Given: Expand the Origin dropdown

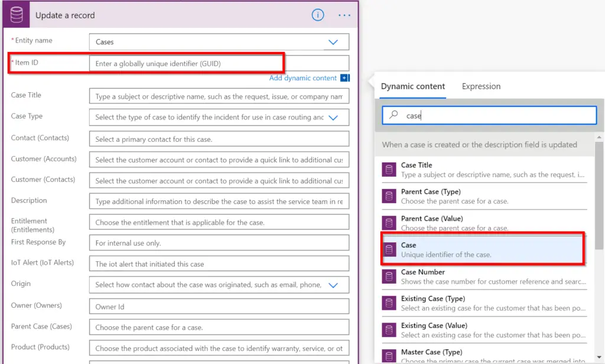Looking at the screenshot, I should pyautogui.click(x=333, y=285).
